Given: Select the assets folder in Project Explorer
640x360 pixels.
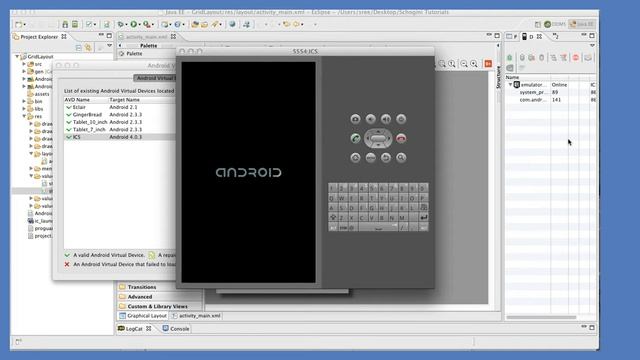Looking at the screenshot, I should pyautogui.click(x=38, y=94).
